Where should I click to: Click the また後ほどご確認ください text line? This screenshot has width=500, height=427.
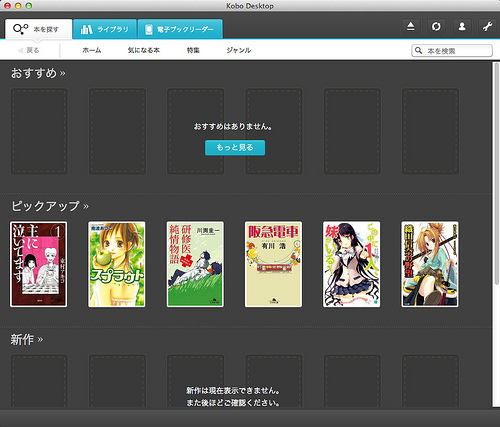[x=233, y=403]
